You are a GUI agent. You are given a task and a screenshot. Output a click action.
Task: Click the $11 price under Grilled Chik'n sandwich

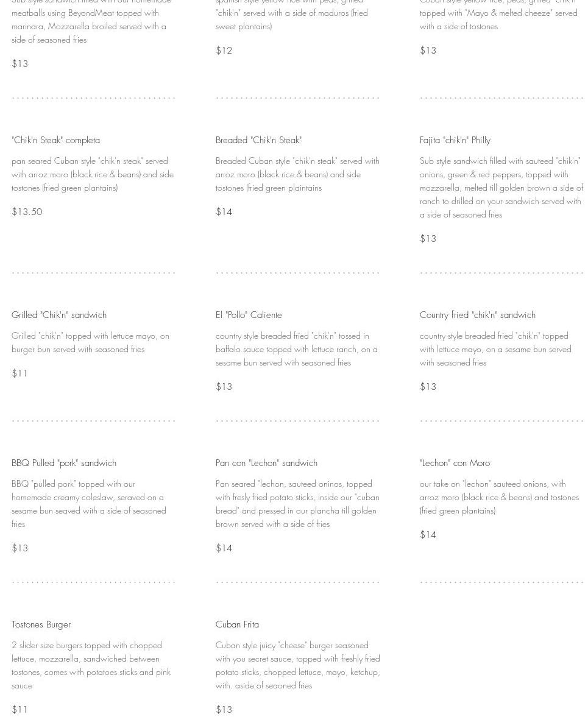pyautogui.click(x=19, y=374)
